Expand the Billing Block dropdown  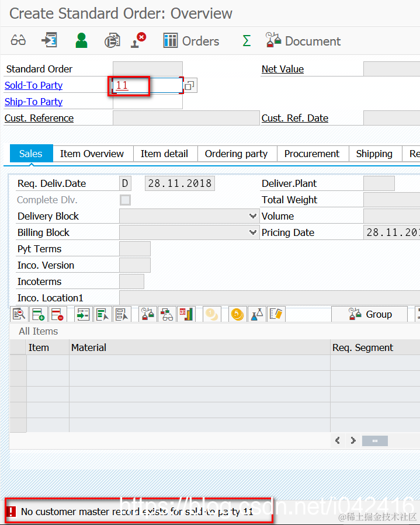point(253,232)
